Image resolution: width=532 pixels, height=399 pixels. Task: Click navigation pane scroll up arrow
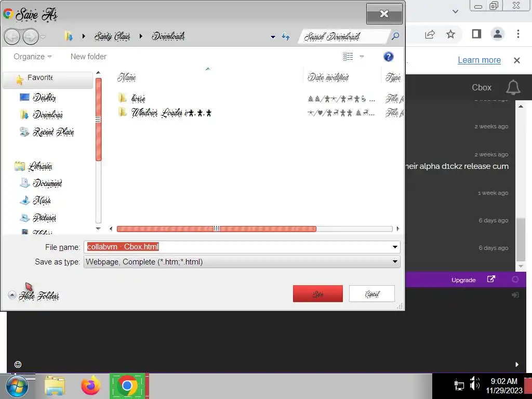(x=98, y=73)
